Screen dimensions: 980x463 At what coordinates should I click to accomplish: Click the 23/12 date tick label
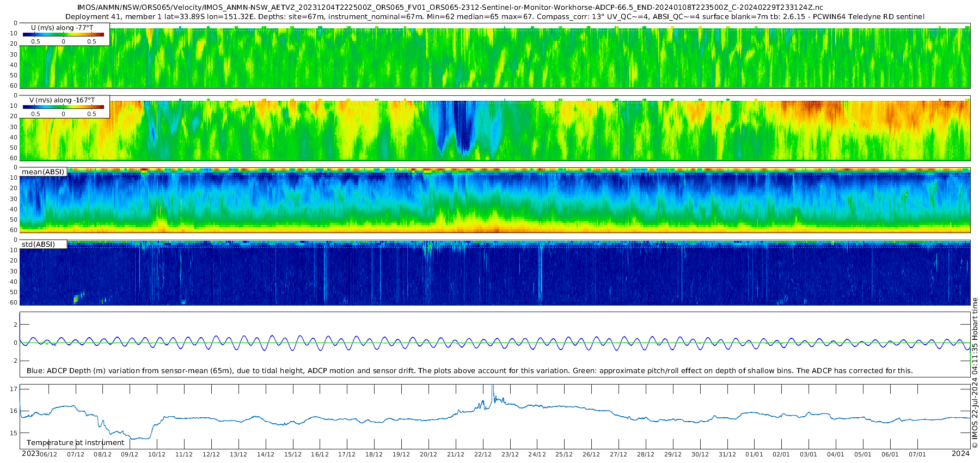tap(510, 454)
